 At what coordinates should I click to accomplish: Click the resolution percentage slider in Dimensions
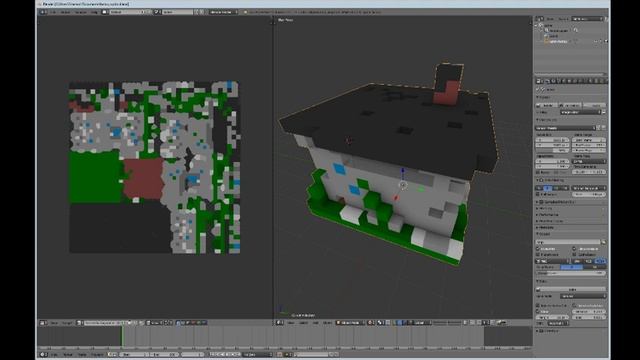coord(552,150)
